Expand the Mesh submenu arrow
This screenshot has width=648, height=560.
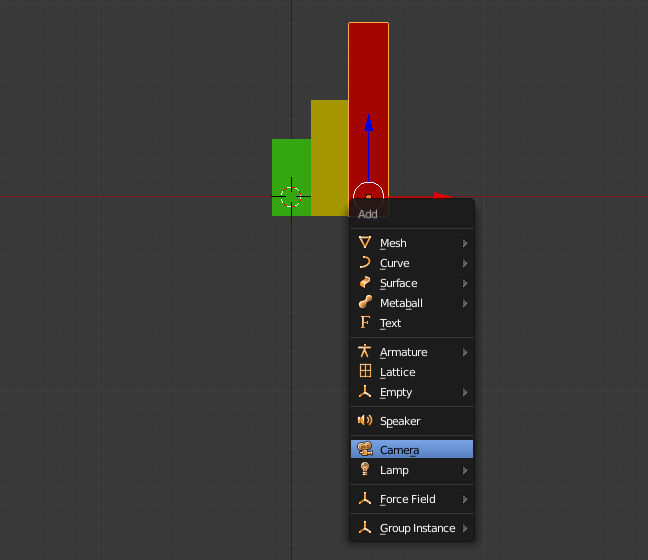point(465,243)
